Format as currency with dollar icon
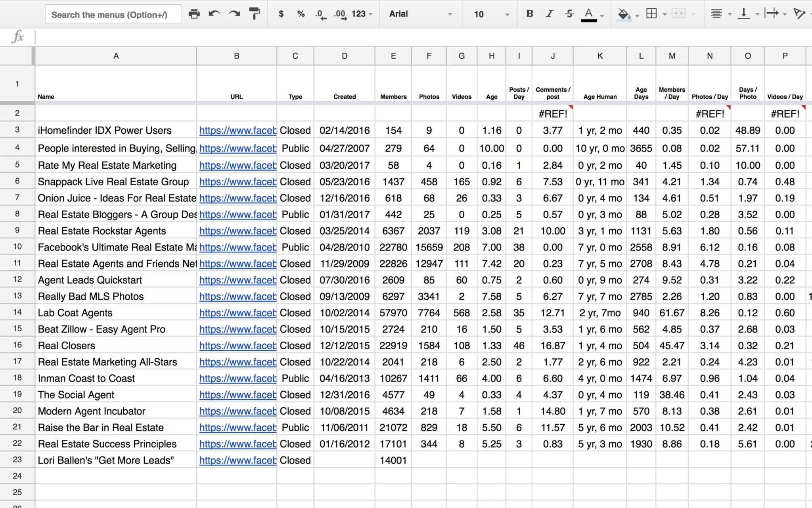Viewport: 812px width, 508px height. pyautogui.click(x=281, y=14)
